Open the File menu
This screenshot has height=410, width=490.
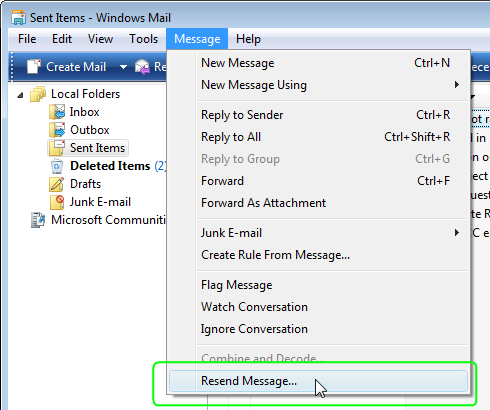coord(27,39)
